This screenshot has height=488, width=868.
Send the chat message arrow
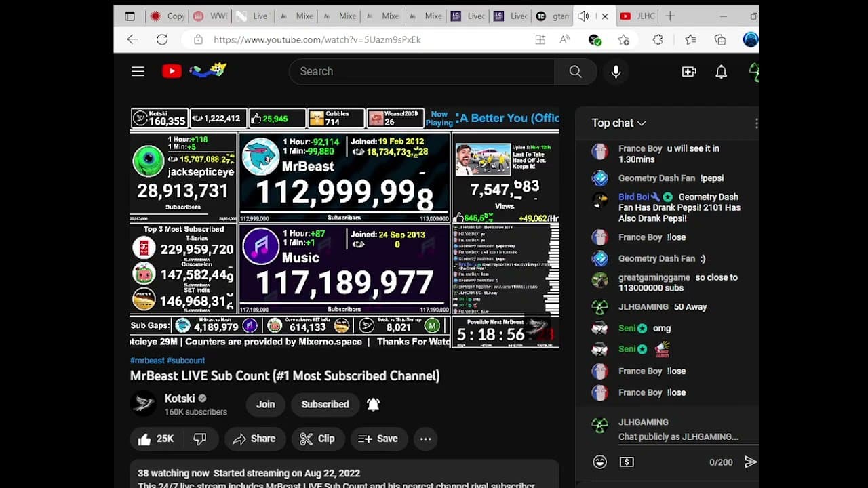(750, 462)
